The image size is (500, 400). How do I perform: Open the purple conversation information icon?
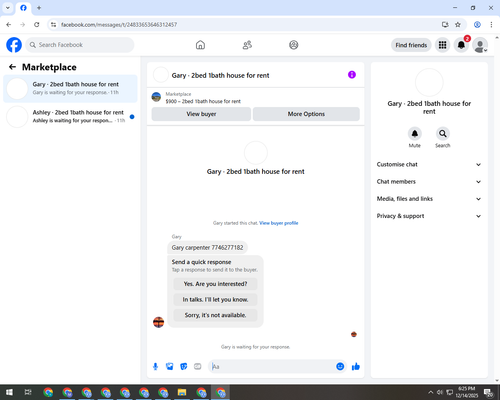[x=352, y=75]
